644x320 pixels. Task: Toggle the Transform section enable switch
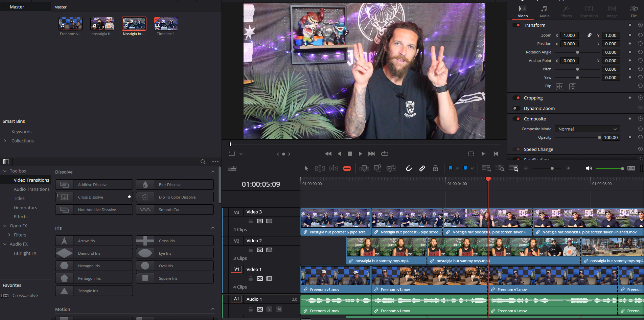516,25
